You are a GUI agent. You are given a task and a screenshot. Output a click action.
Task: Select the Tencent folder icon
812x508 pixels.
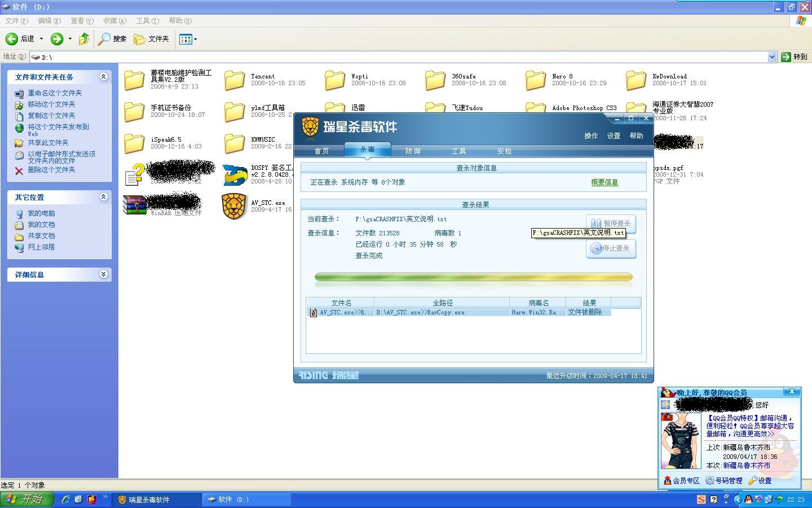(x=235, y=80)
